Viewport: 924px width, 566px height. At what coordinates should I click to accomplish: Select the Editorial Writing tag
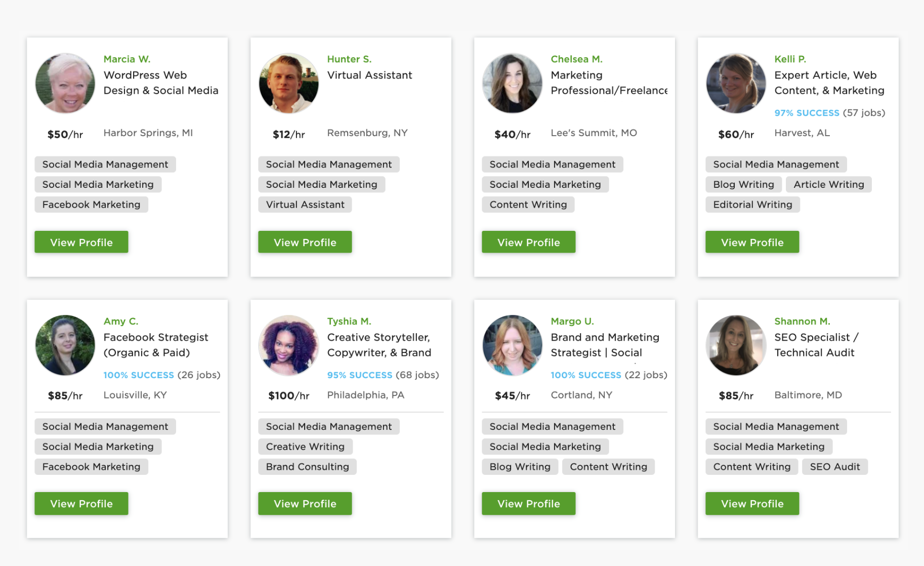[x=753, y=205]
